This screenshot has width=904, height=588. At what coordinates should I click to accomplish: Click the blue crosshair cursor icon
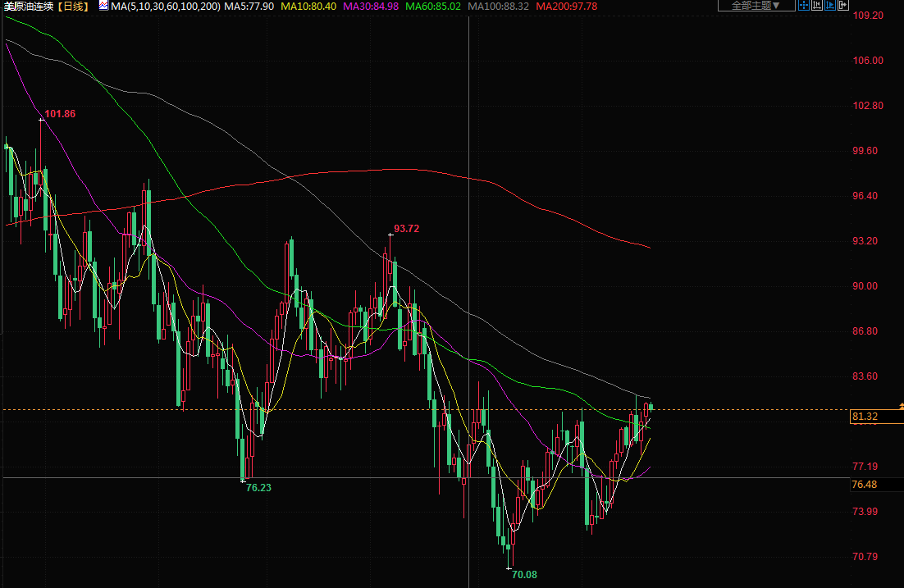point(803,6)
